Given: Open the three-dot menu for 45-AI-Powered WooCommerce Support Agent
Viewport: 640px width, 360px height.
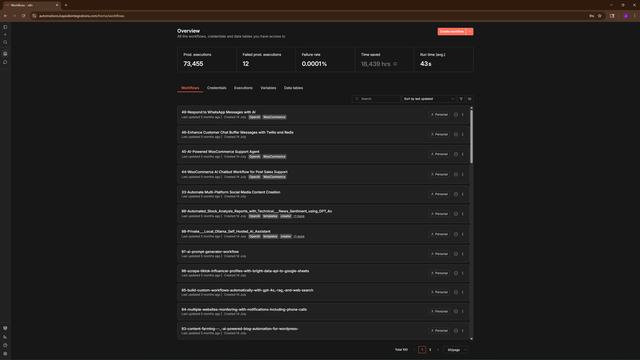Looking at the screenshot, I should [x=462, y=154].
